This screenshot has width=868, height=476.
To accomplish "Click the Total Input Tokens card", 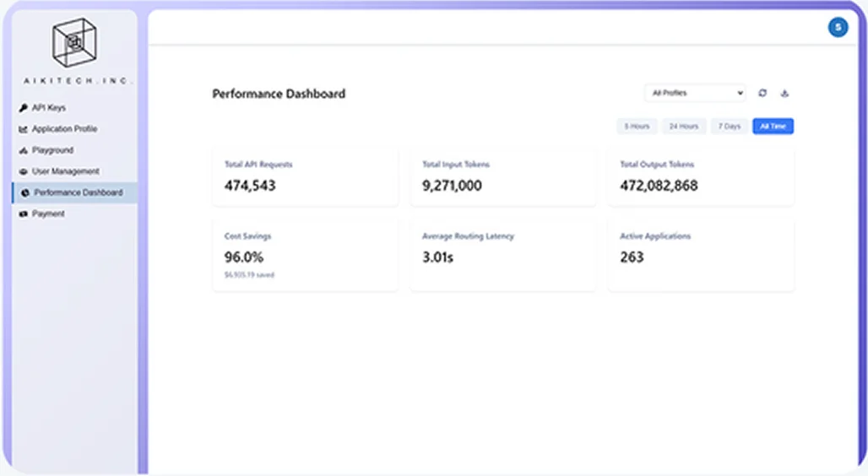I will (x=502, y=177).
